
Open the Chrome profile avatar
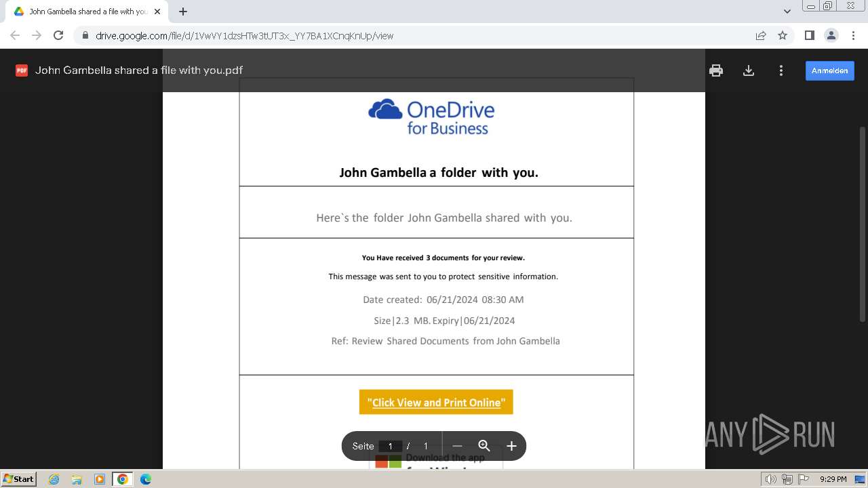click(831, 36)
